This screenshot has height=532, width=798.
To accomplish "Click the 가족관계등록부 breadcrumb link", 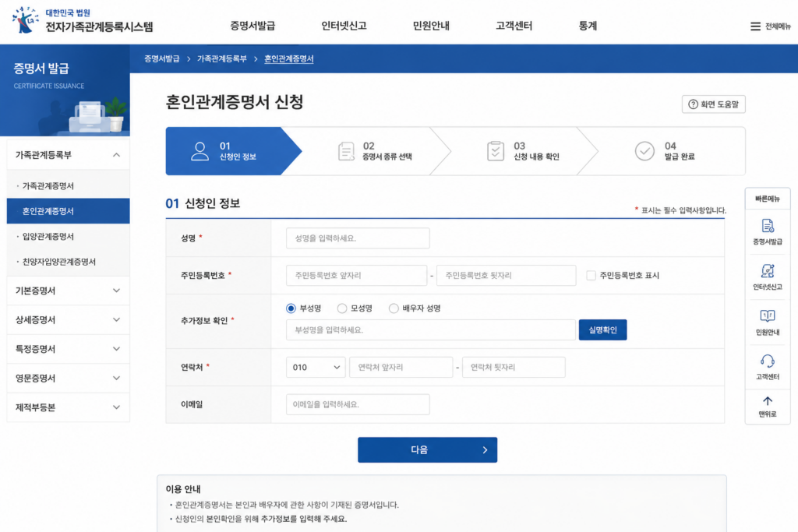I will click(x=222, y=59).
